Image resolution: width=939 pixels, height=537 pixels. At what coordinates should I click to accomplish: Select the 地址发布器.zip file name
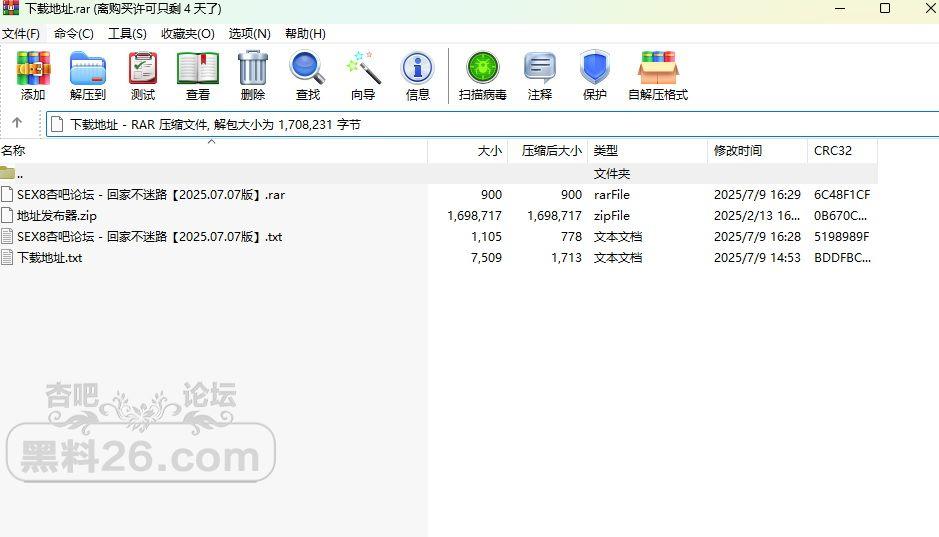click(x=57, y=216)
